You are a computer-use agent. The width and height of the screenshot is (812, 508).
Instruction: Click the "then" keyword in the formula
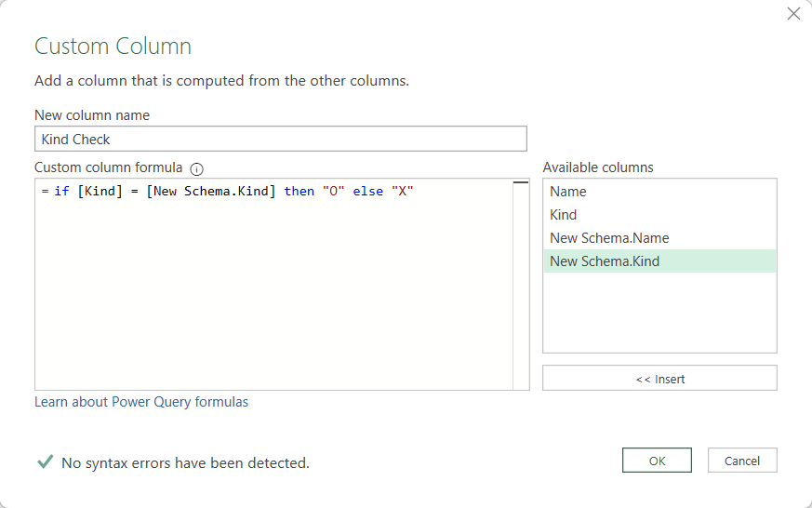(x=300, y=192)
